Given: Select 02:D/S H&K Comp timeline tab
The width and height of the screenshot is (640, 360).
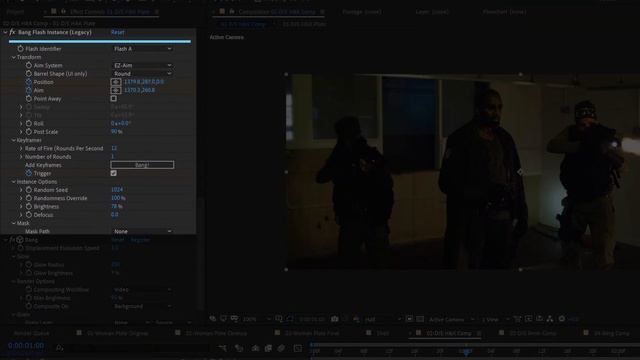Looking at the screenshot, I should [449, 333].
